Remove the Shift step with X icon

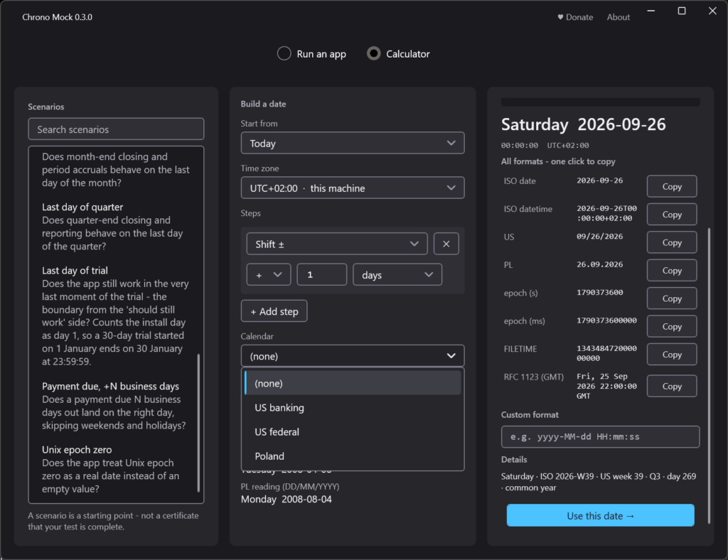[x=446, y=244]
